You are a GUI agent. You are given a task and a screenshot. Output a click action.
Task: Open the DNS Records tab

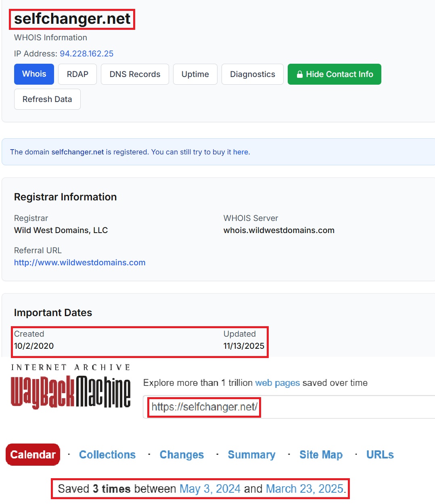(135, 74)
